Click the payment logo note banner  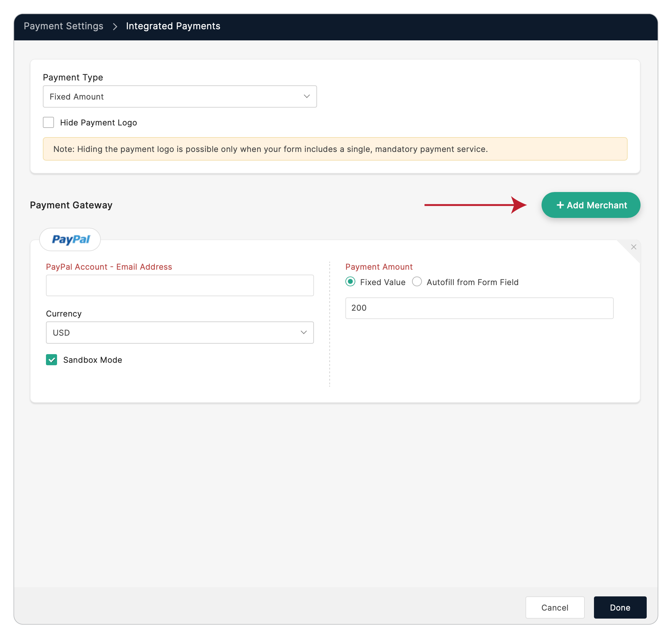(335, 149)
